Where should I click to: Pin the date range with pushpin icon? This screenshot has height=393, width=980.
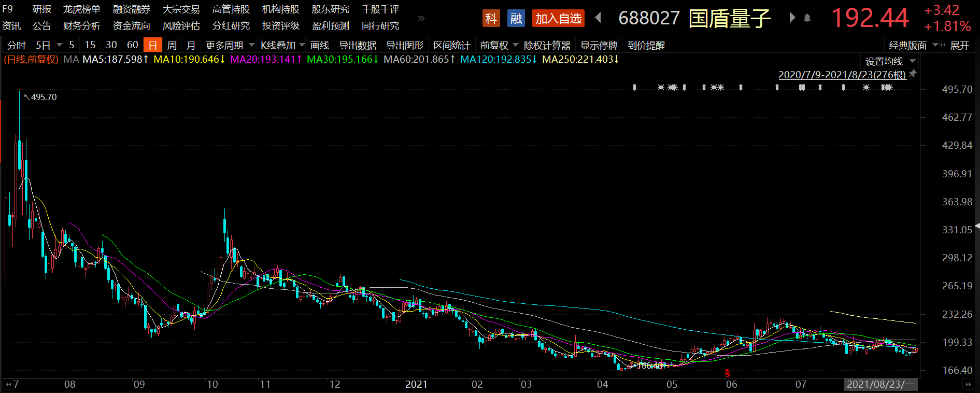tap(913, 74)
